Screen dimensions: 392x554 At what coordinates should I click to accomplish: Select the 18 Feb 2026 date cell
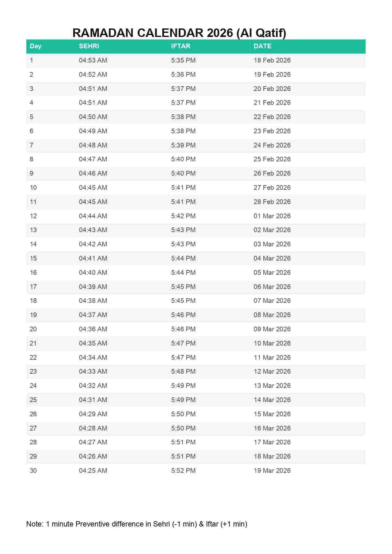pos(272,60)
